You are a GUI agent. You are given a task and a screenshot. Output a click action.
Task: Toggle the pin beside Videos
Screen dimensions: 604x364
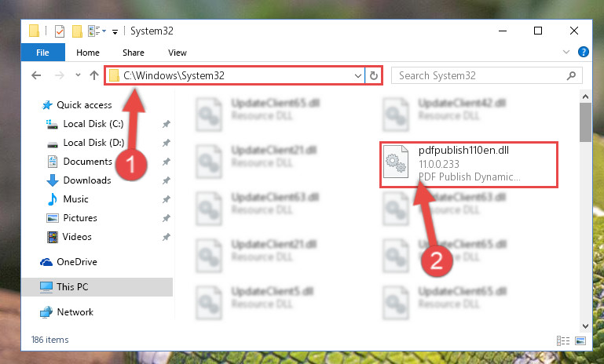coord(166,237)
